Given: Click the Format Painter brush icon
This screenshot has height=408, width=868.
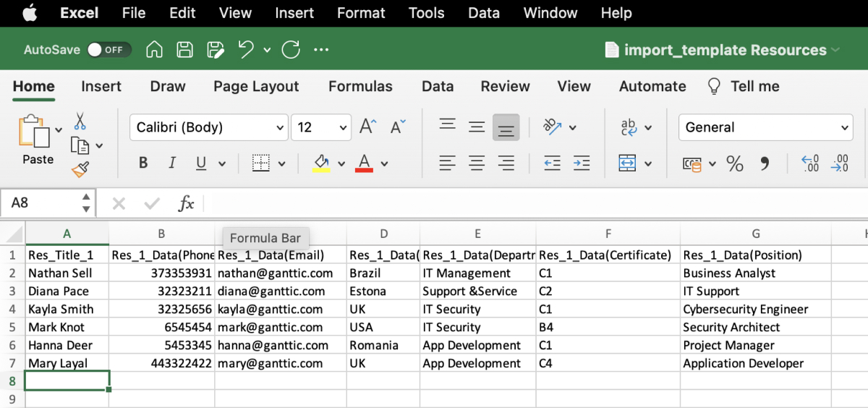Looking at the screenshot, I should click(x=80, y=169).
